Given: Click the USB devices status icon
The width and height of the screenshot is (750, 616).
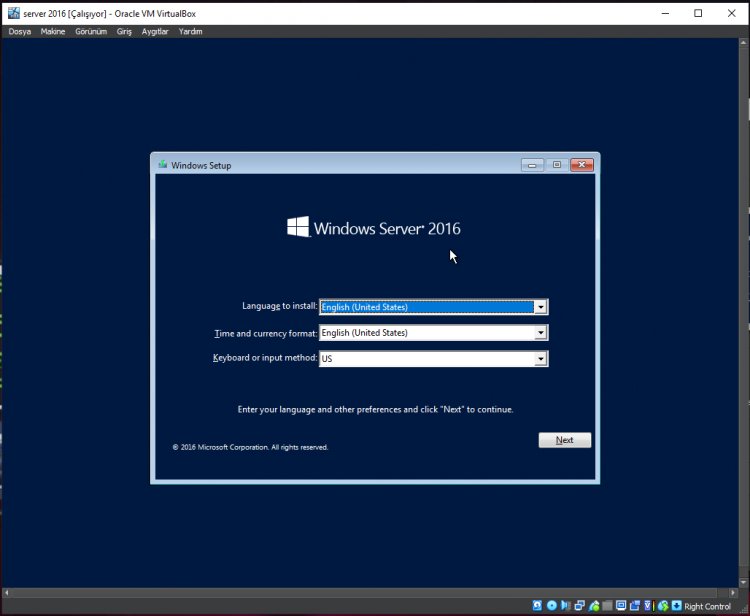Looking at the screenshot, I should 594,606.
